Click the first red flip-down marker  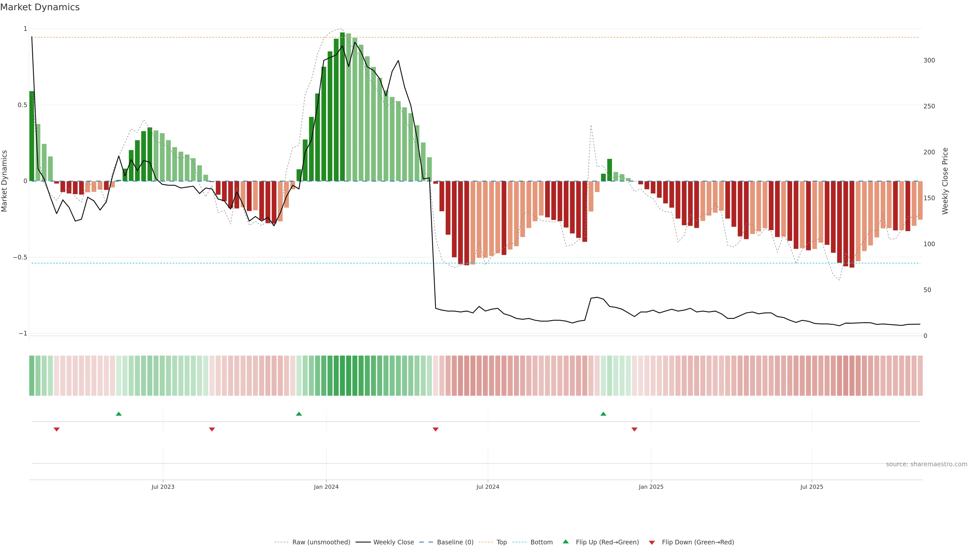point(57,429)
